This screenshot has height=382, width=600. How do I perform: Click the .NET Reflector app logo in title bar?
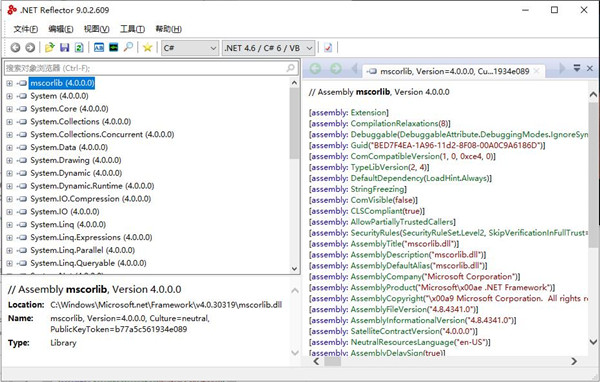(12, 10)
